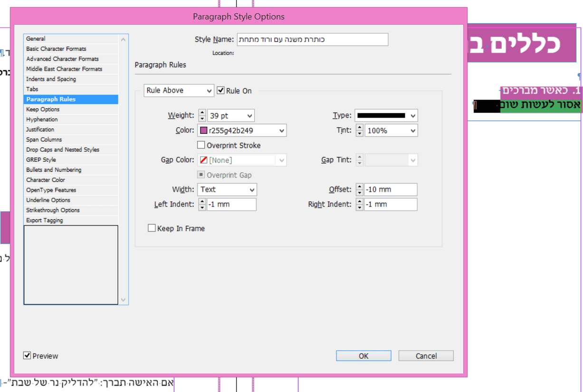Click the Right Indent stepper arrows
Viewport: 583px width, 392px height.
point(360,205)
